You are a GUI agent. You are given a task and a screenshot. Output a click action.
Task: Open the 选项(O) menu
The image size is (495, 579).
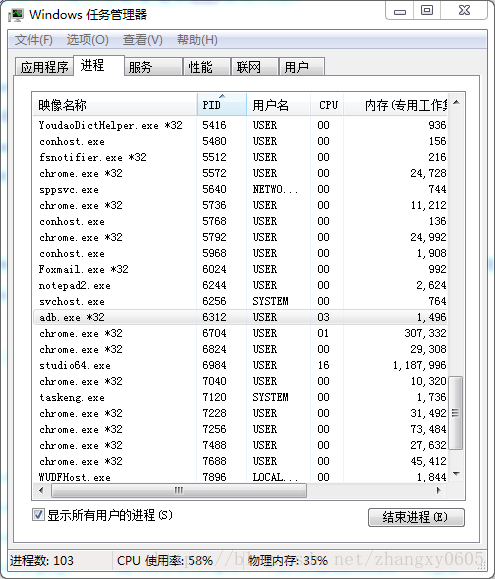[87, 40]
